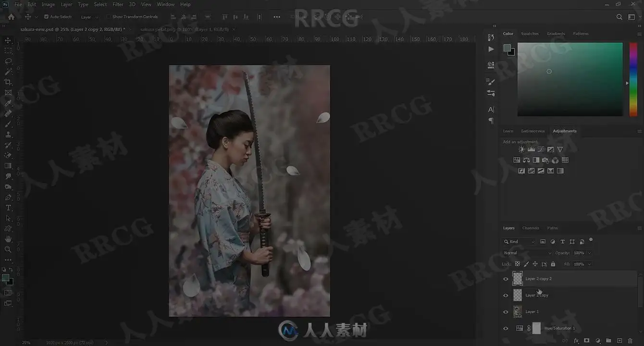Screen dimensions: 644x346
Task: Hide Layer 2 copy 2 visibility
Action: pyautogui.click(x=506, y=279)
